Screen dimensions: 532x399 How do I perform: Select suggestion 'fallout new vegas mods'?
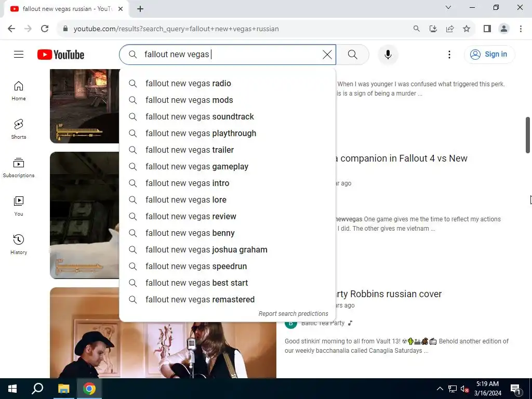(228, 100)
